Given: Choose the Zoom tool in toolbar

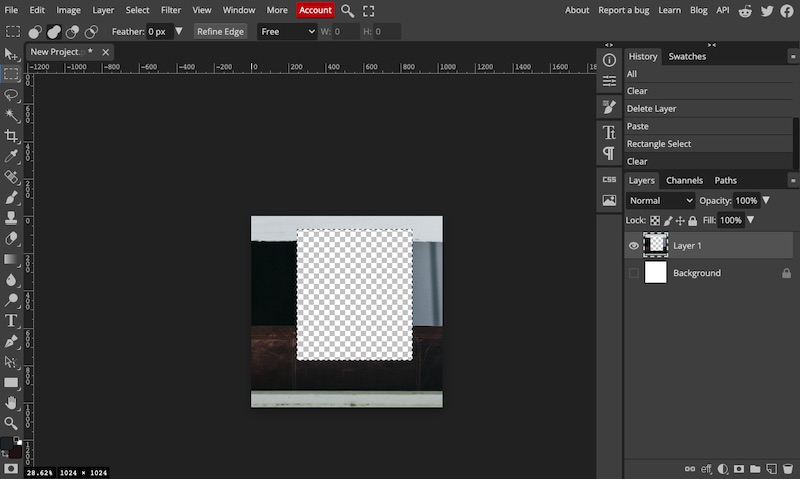Looking at the screenshot, I should pos(11,423).
